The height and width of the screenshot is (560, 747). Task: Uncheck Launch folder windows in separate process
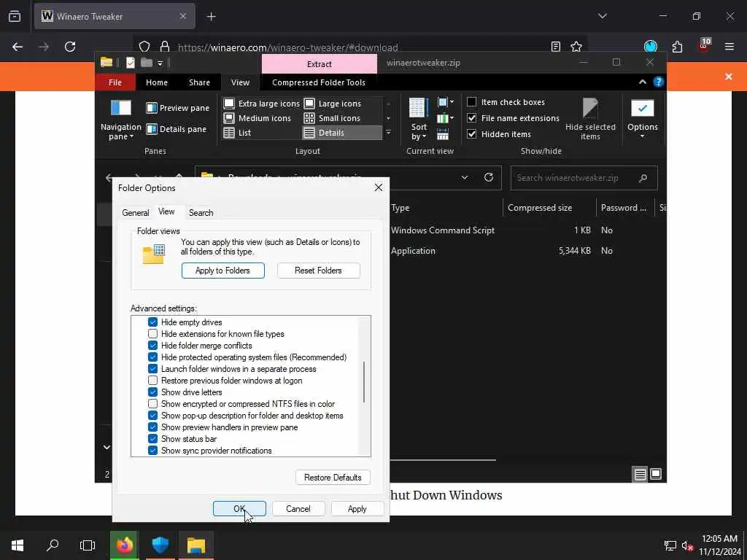153,369
